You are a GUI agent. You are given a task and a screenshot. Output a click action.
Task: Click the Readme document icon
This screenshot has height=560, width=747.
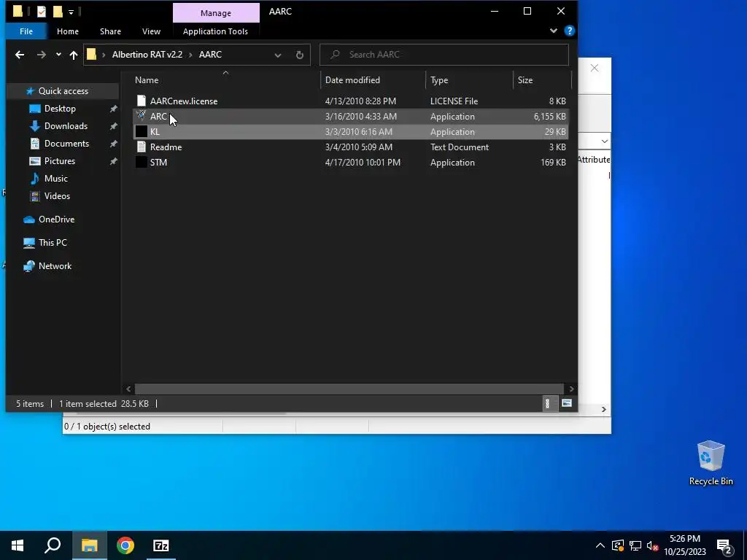coord(141,147)
